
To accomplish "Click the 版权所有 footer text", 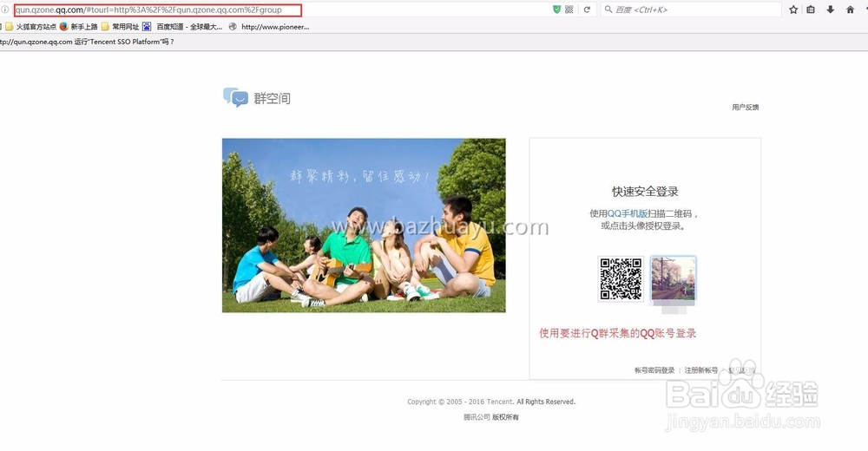I will (x=505, y=417).
